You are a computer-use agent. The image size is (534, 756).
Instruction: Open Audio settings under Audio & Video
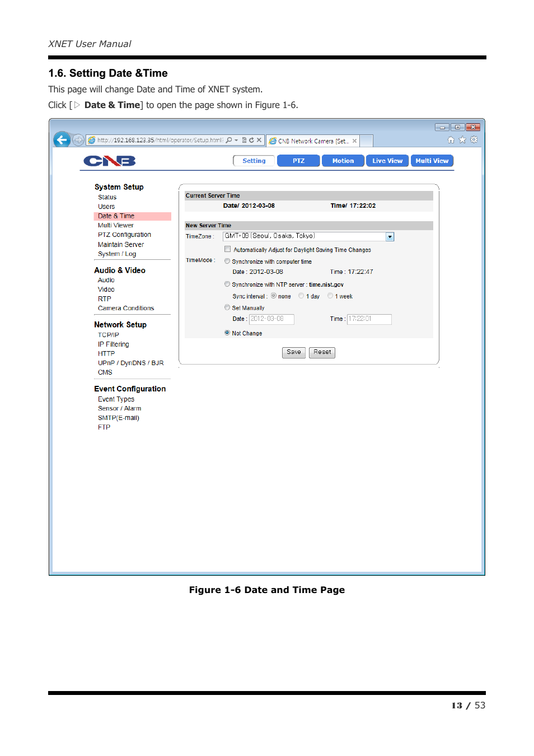point(106,280)
